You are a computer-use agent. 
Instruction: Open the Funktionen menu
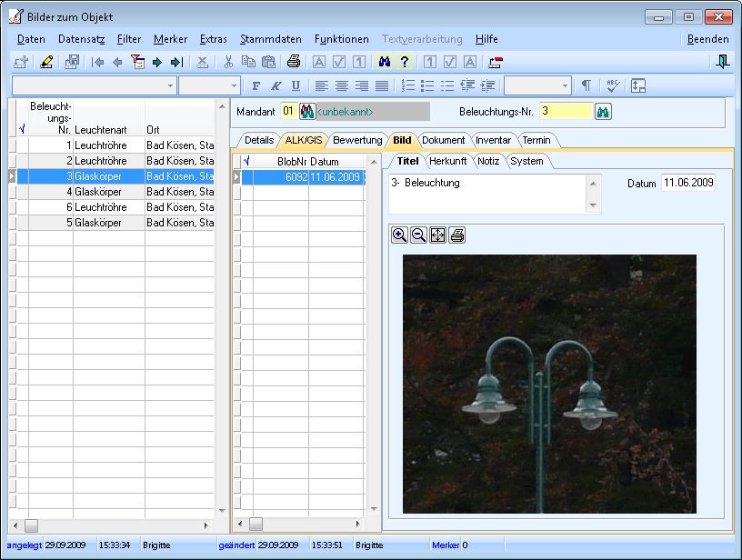tap(342, 39)
